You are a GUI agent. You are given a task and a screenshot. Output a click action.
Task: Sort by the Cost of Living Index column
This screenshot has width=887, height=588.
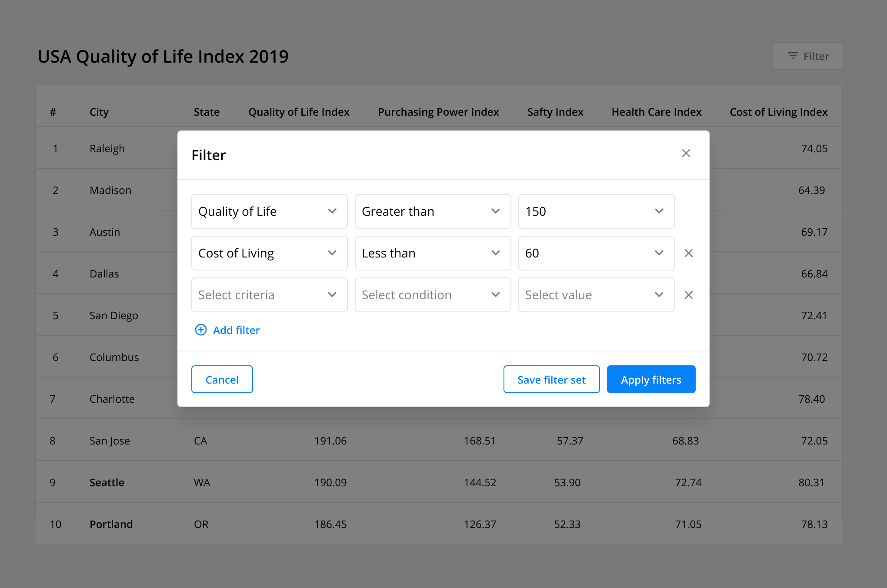(x=778, y=112)
